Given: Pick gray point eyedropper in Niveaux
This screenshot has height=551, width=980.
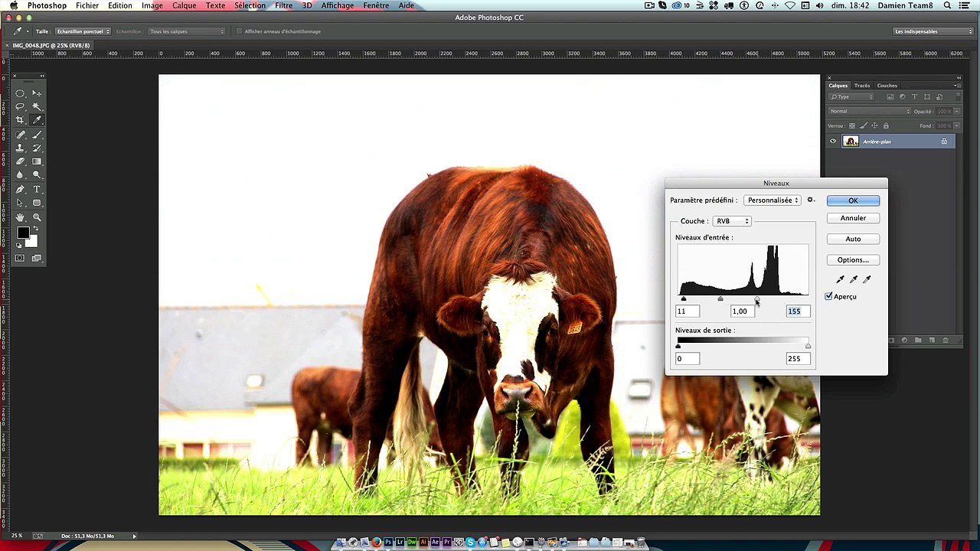Looking at the screenshot, I should (854, 279).
